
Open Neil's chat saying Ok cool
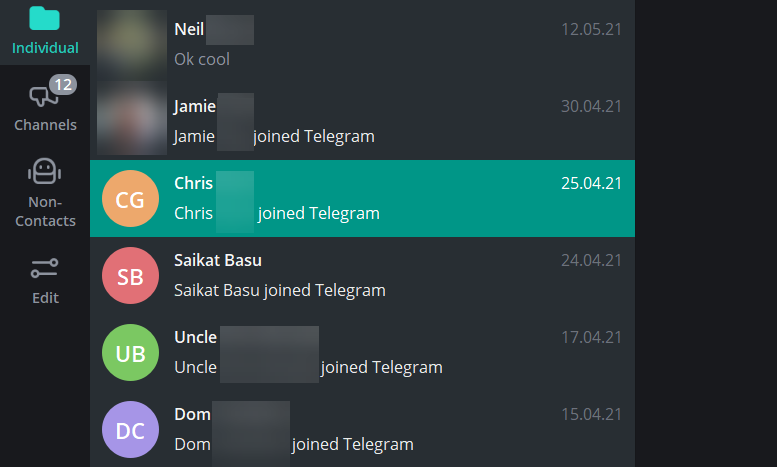click(400, 44)
